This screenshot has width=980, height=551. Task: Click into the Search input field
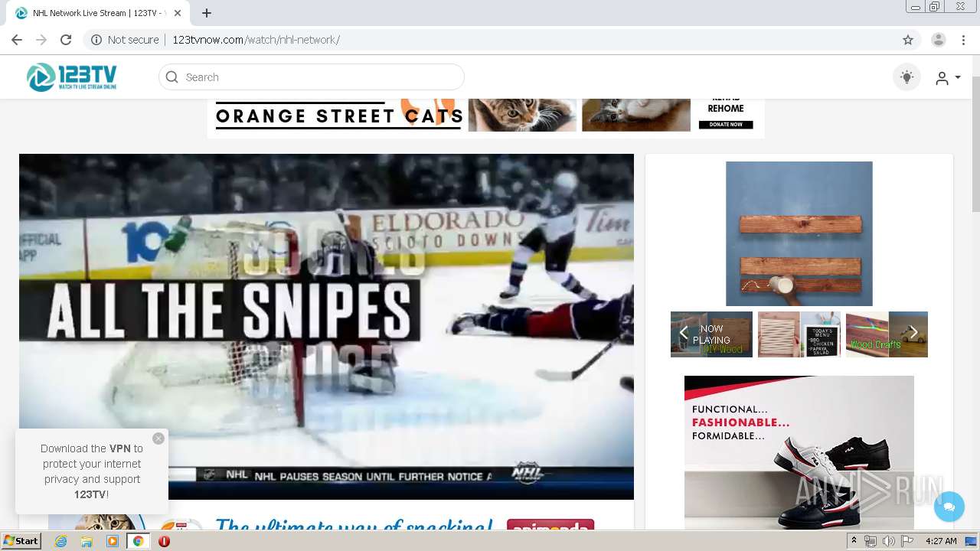[312, 77]
